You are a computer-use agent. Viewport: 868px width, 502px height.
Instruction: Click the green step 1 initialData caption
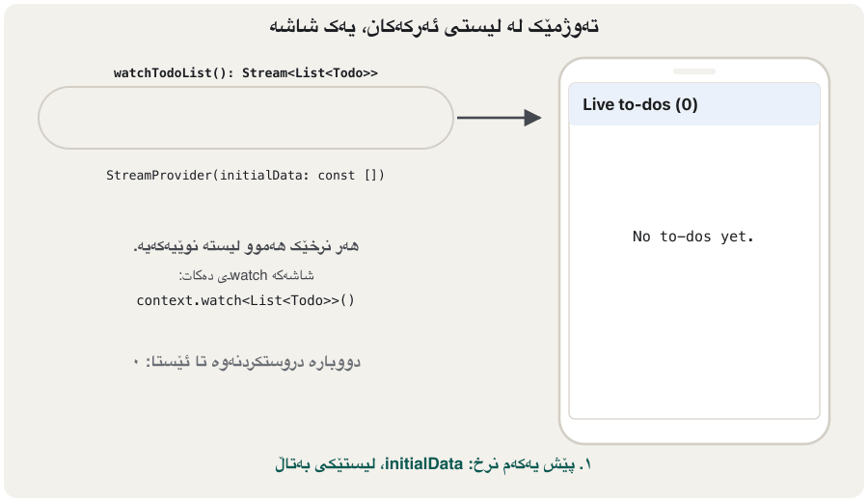pyautogui.click(x=433, y=464)
